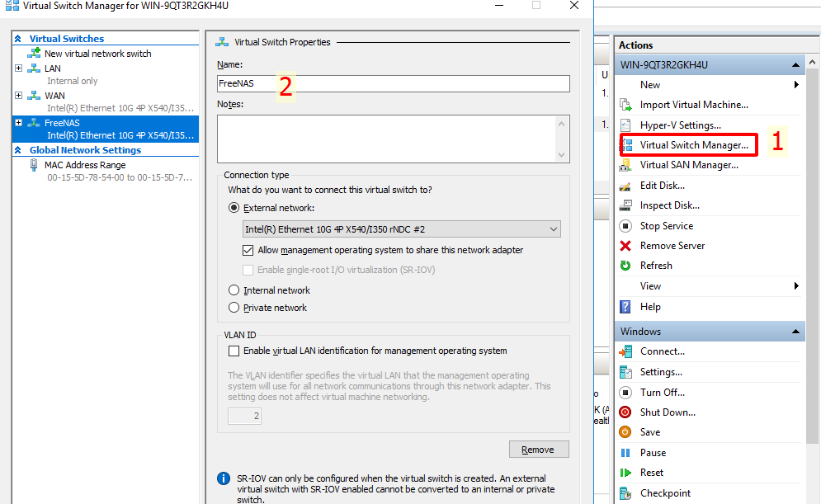This screenshot has height=504, width=821.
Task: Enable virtual LAN identification checkbox
Action: pos(234,351)
